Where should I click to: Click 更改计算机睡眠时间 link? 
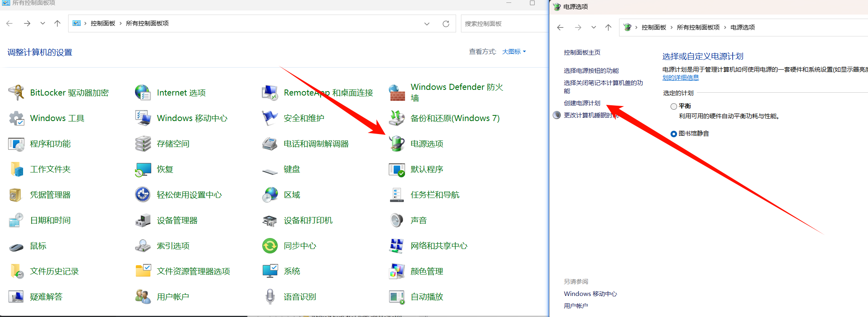tap(591, 115)
